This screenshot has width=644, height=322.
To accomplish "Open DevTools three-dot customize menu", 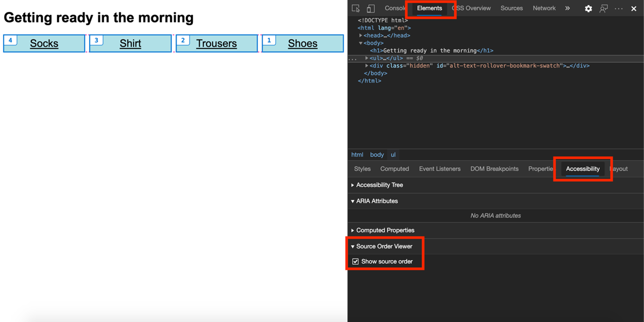I will tap(619, 8).
